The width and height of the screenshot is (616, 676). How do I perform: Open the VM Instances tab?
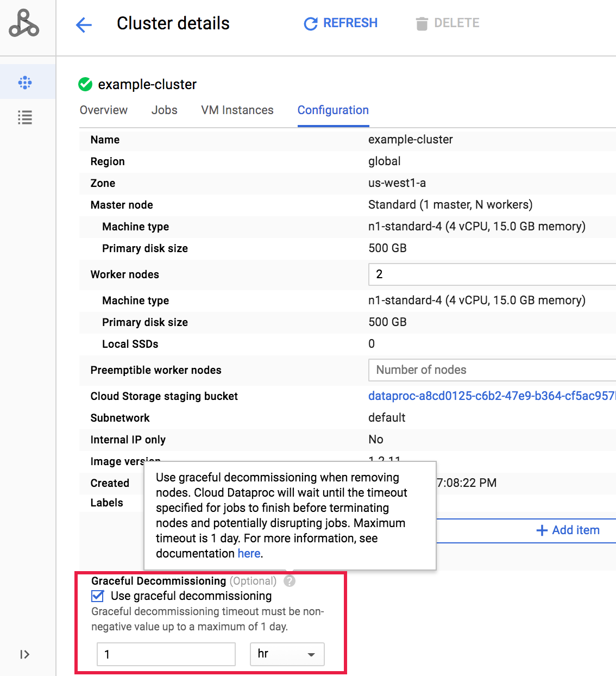pyautogui.click(x=237, y=110)
